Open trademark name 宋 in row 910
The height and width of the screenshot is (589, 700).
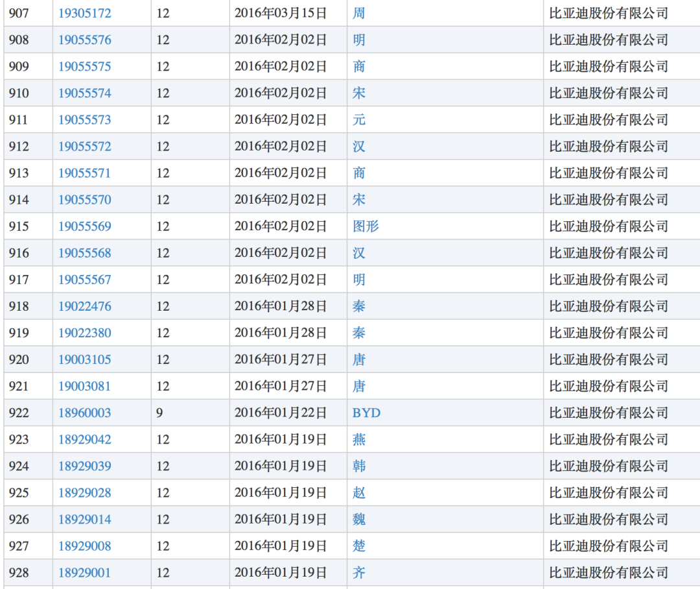(x=359, y=93)
